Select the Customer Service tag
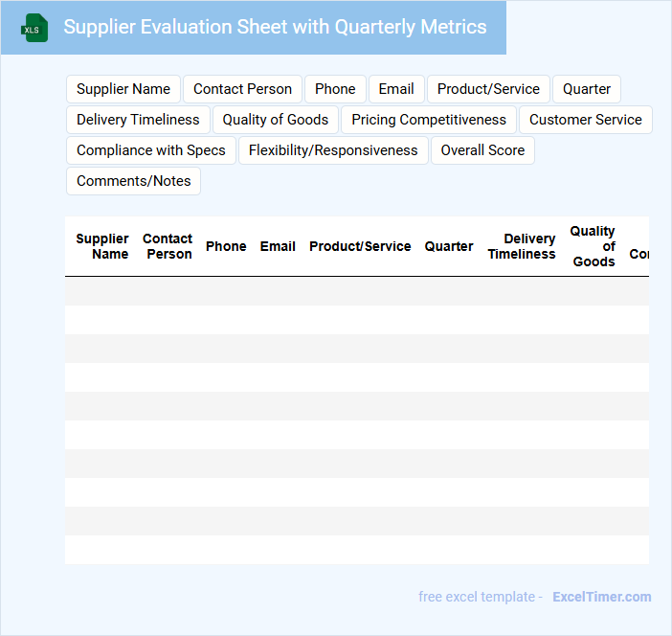The height and width of the screenshot is (636, 672). [586, 120]
